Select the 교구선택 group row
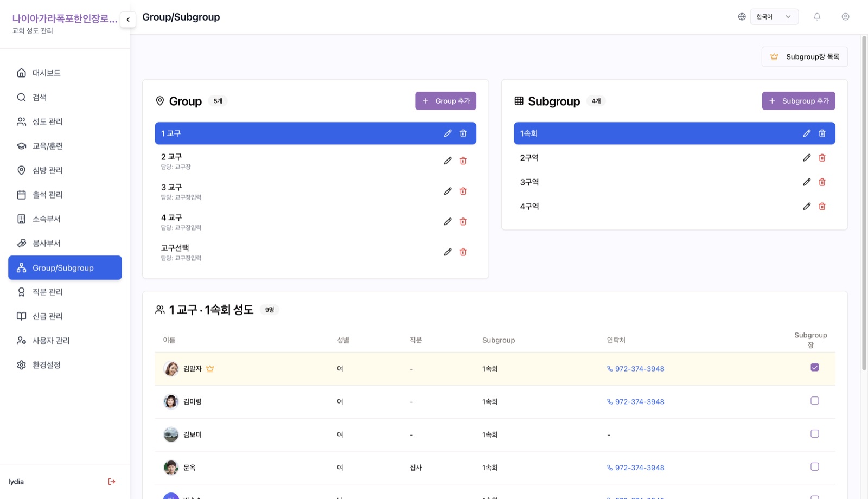Screen dimensions: 868x499 316,252
